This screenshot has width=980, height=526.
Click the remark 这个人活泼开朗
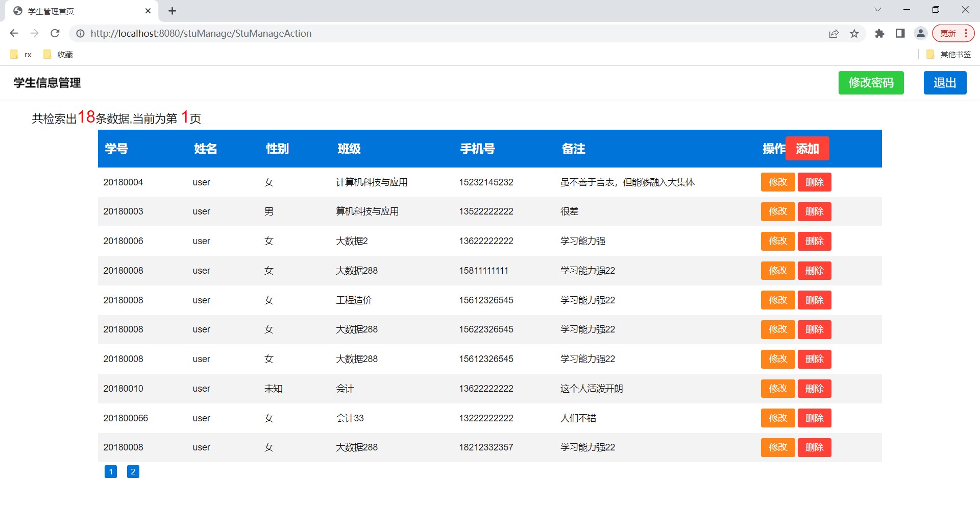click(592, 389)
